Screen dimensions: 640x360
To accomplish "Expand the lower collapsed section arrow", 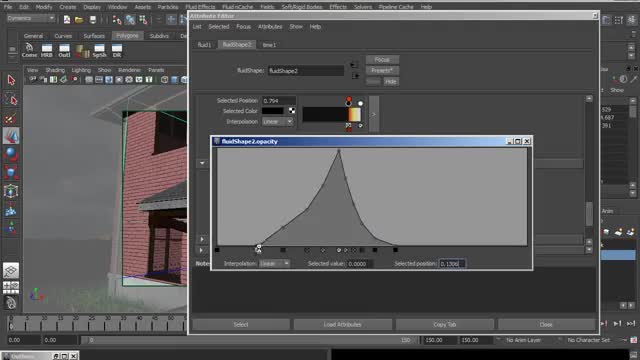I will 201,250.
